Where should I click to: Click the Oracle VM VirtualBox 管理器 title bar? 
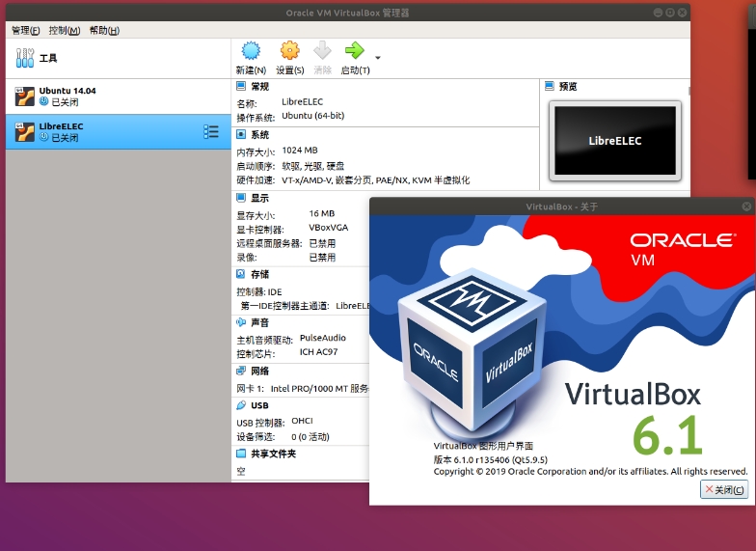click(347, 13)
